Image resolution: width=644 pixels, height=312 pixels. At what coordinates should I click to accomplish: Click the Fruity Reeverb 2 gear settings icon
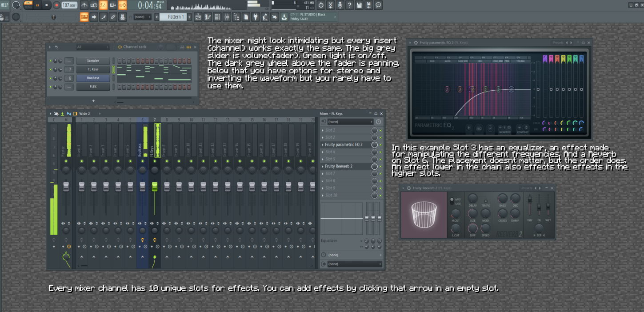[409, 188]
